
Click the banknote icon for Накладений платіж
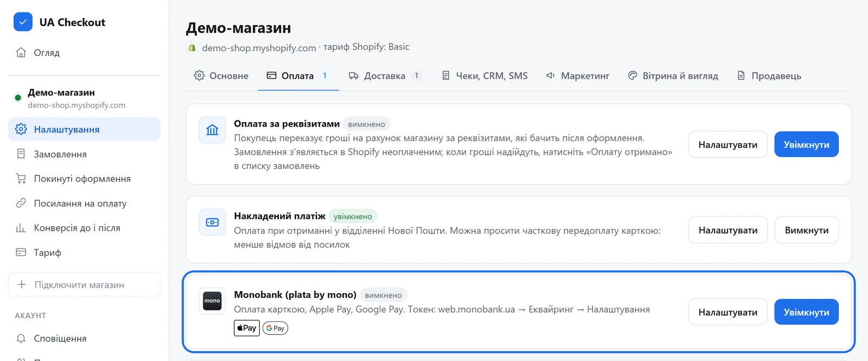click(x=212, y=222)
